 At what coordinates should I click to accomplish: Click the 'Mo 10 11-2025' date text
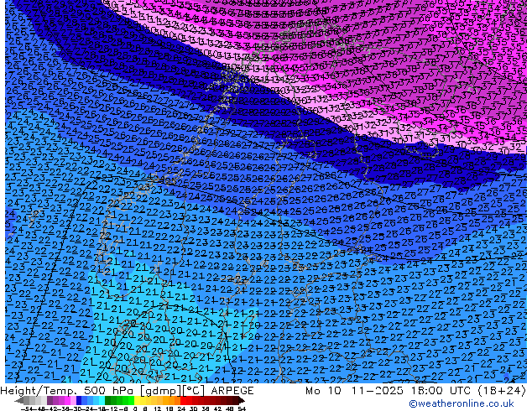[356, 391]
